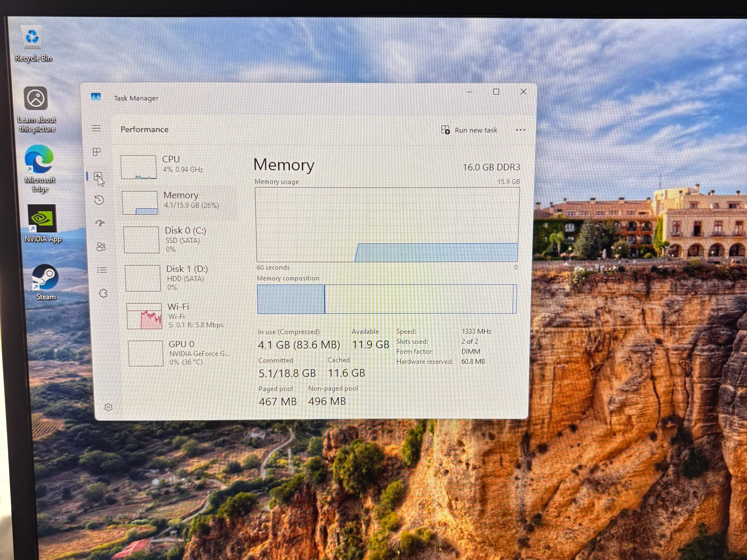Click the Committed 5.1/18.8 GB value
The width and height of the screenshot is (747, 560).
287,373
